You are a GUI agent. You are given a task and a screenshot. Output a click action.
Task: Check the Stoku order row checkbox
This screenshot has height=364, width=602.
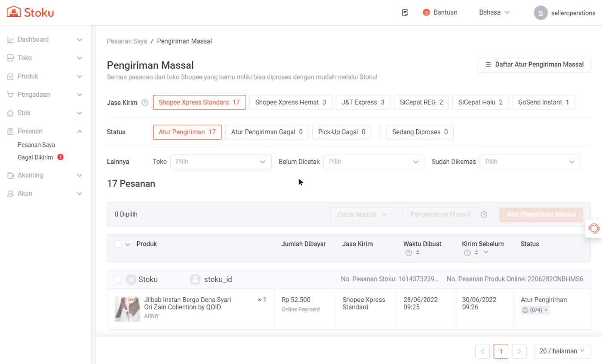click(119, 279)
